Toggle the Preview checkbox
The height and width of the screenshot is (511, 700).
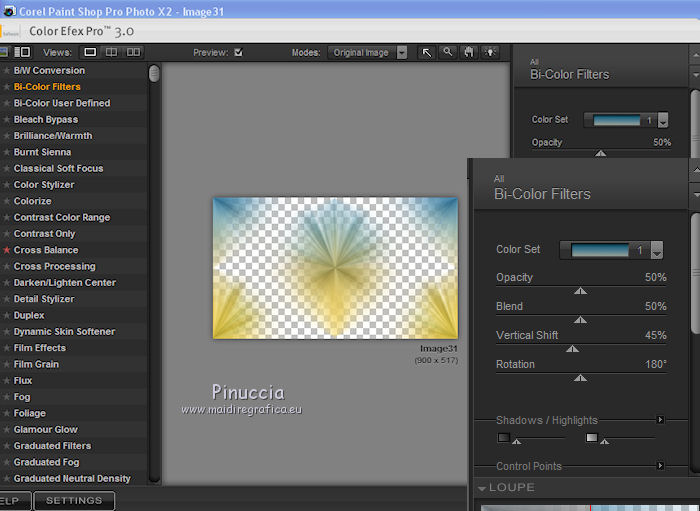click(x=238, y=52)
